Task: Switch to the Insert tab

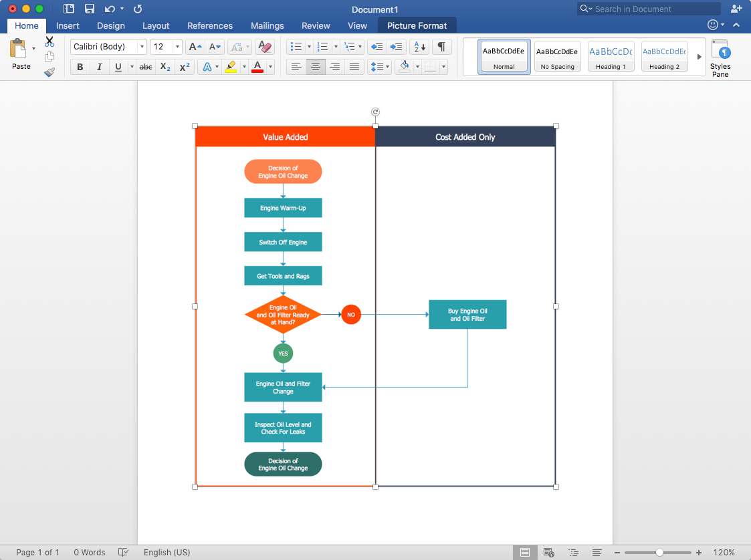Action: (68, 25)
